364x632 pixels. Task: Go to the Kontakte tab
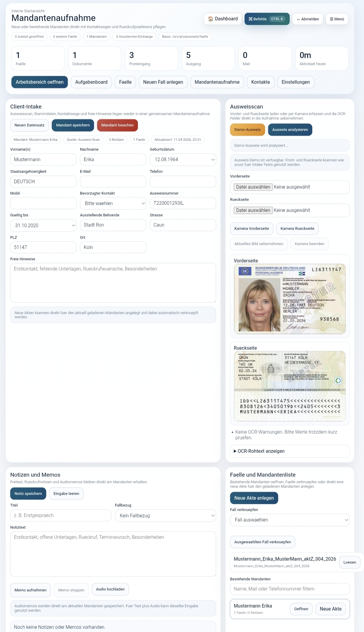[x=260, y=82]
